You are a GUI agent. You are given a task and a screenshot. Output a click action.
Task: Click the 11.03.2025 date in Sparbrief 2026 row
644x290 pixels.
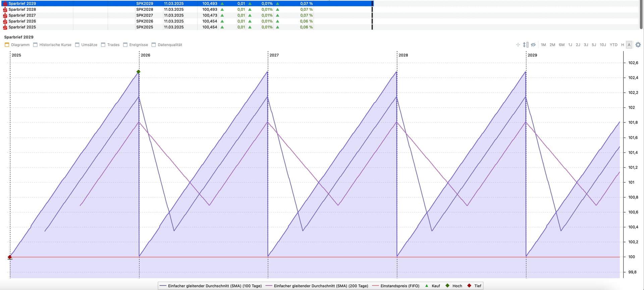(174, 21)
